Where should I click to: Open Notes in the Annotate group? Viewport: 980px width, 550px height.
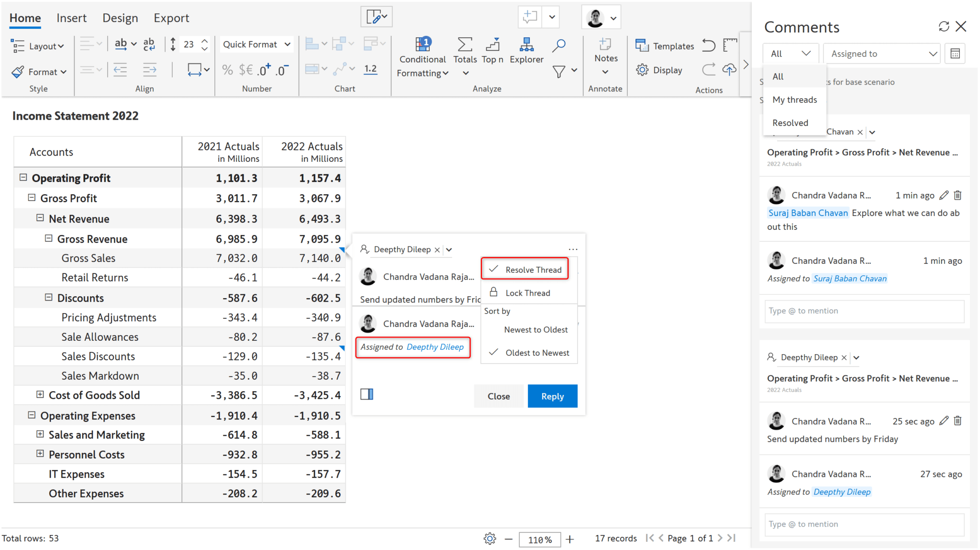605,51
